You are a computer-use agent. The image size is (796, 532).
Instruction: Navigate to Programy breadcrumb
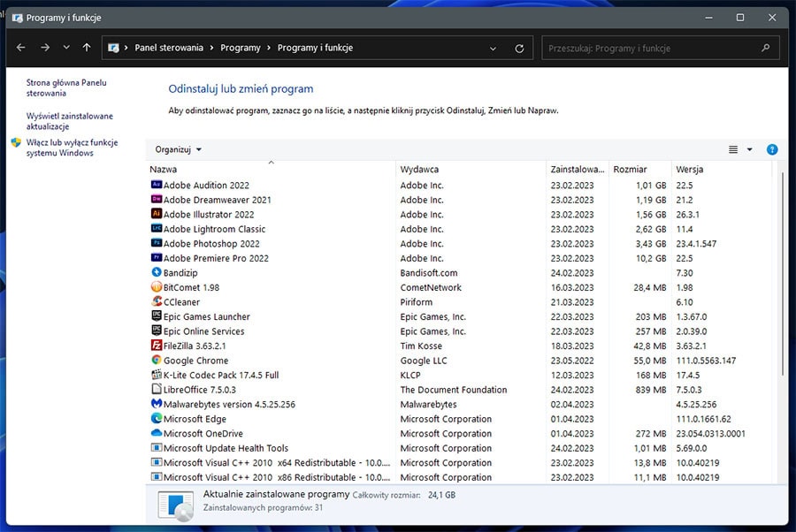click(240, 48)
